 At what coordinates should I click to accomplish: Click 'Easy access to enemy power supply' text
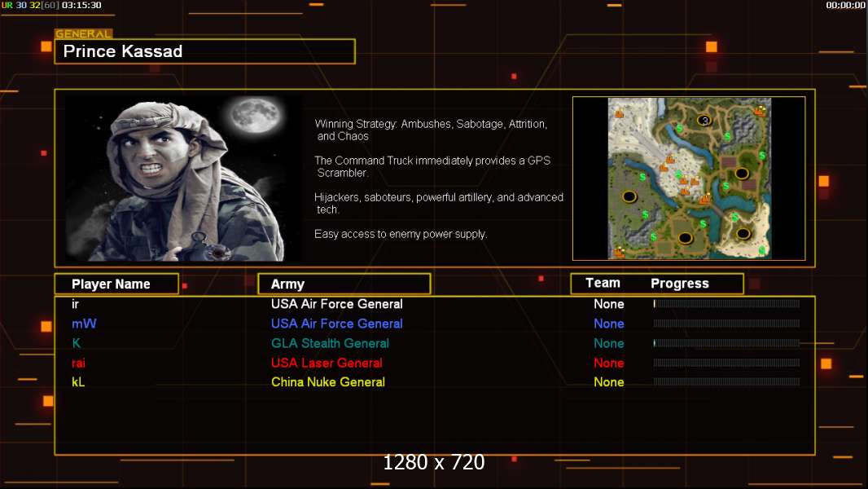click(401, 234)
